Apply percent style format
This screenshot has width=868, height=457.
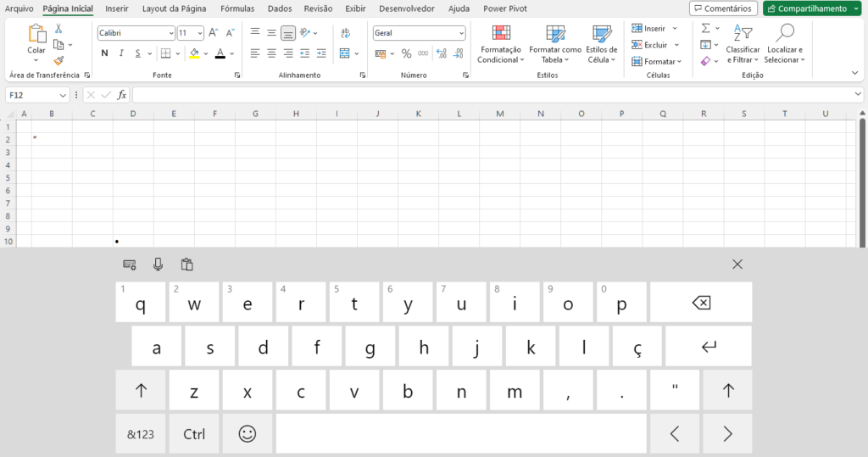pyautogui.click(x=406, y=53)
